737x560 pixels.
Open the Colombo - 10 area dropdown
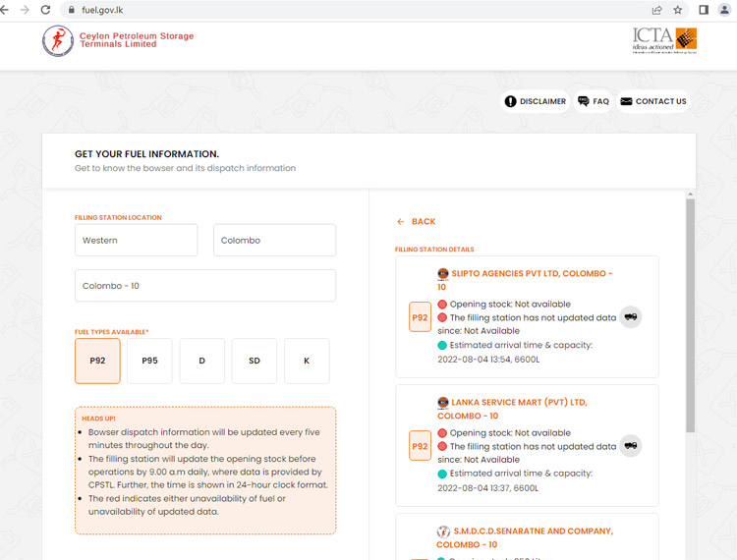(205, 286)
